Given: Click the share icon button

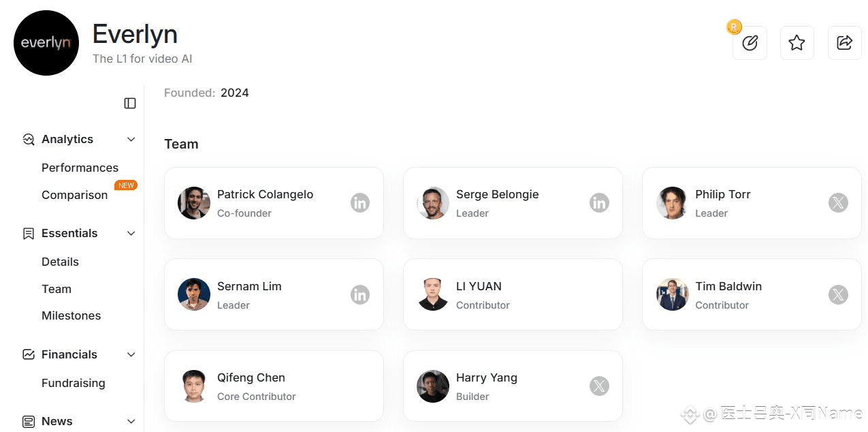Looking at the screenshot, I should (x=844, y=43).
